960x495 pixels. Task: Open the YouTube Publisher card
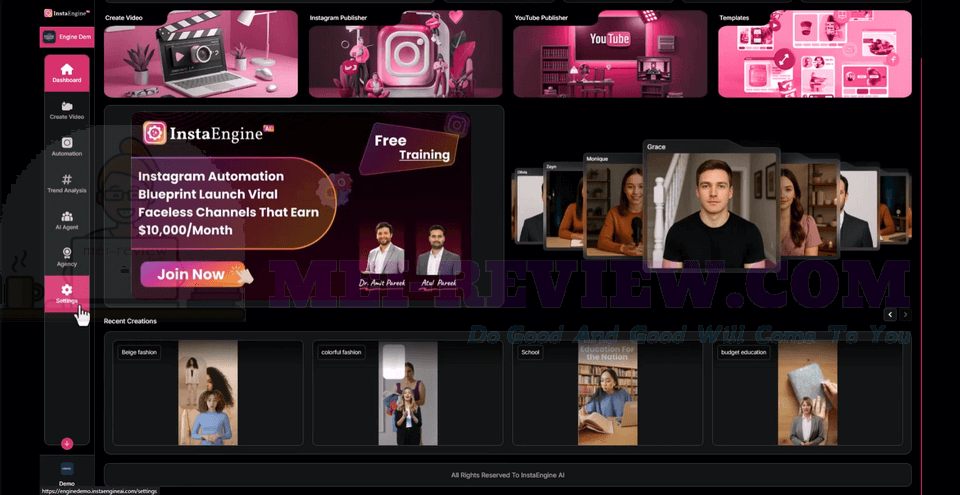click(x=610, y=54)
